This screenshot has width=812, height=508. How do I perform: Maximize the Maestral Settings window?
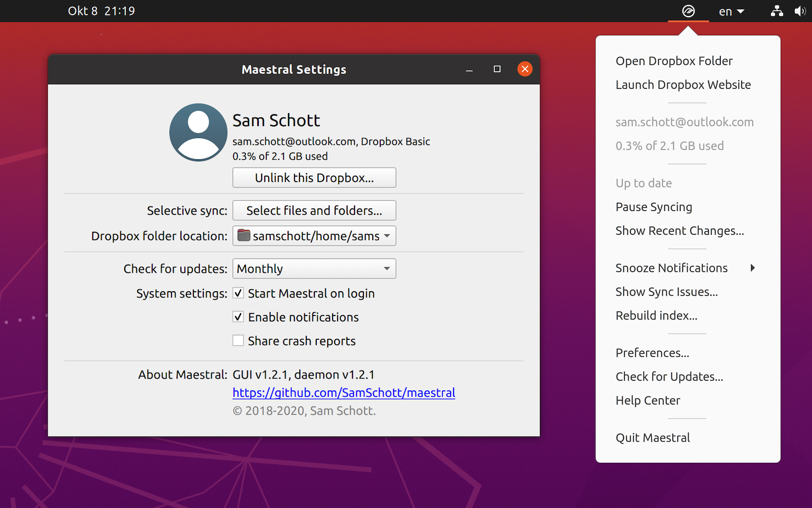pyautogui.click(x=497, y=69)
